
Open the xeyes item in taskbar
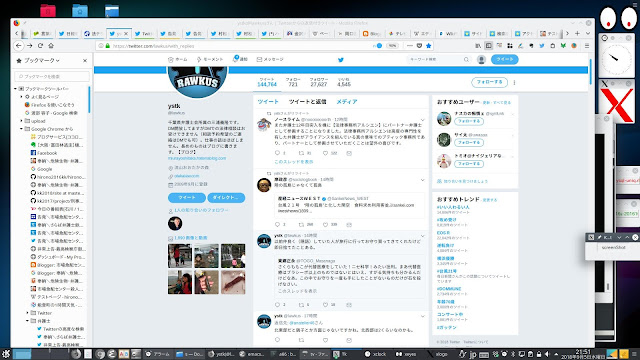[406, 354]
